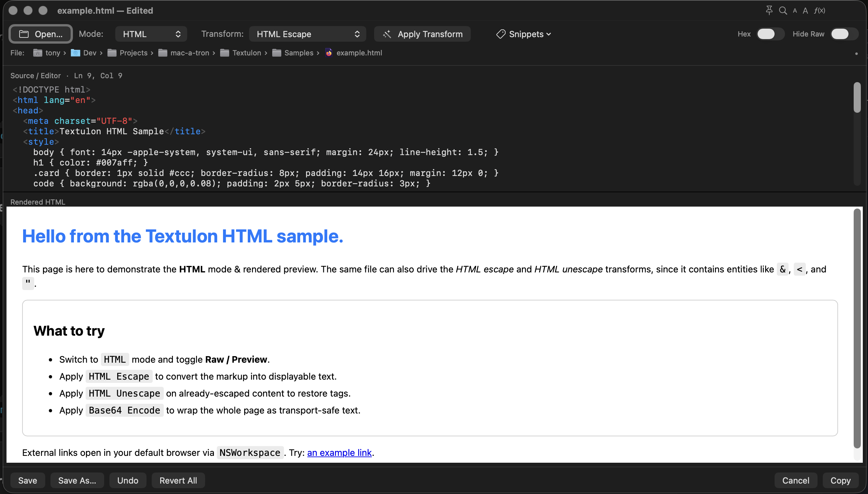Click the Dev folder in the file path
Image resolution: width=868 pixels, height=494 pixels.
(84, 53)
